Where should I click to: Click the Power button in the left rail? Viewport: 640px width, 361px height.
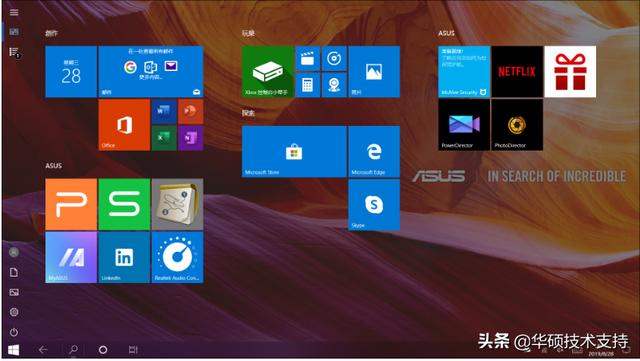(14, 332)
